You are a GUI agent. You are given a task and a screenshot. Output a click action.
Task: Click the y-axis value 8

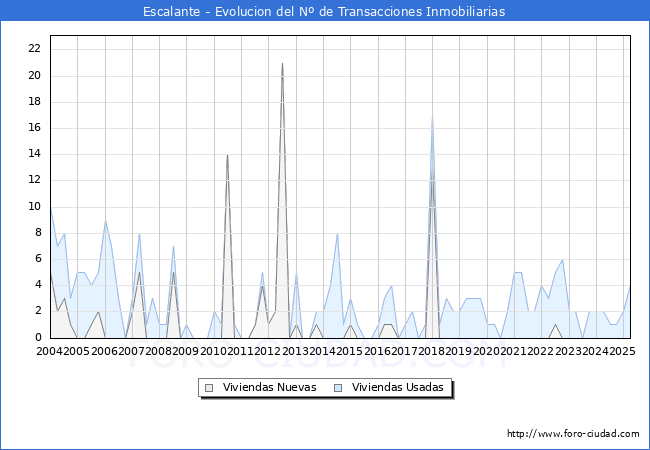point(39,232)
